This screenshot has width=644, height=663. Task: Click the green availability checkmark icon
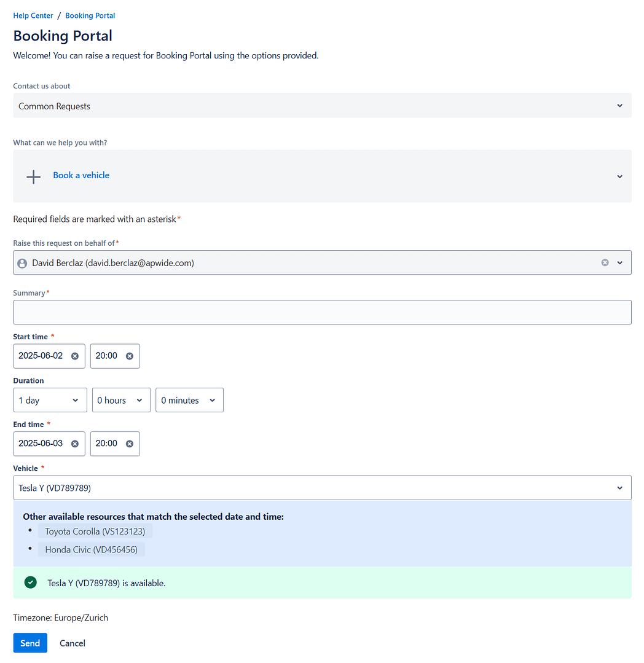(x=30, y=582)
